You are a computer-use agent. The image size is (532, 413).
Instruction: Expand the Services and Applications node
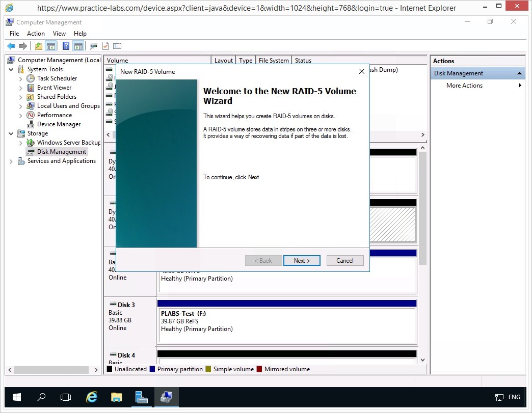pyautogui.click(x=11, y=161)
